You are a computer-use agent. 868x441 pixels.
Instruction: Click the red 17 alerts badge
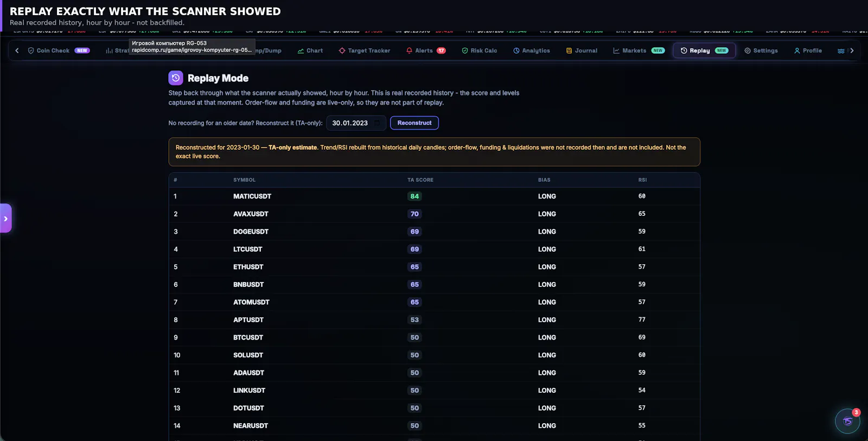coord(442,50)
